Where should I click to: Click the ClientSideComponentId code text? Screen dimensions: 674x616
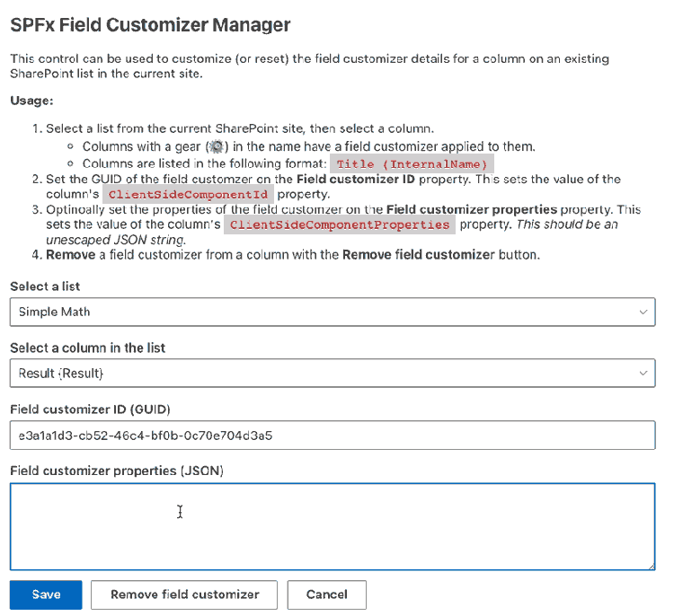188,195
